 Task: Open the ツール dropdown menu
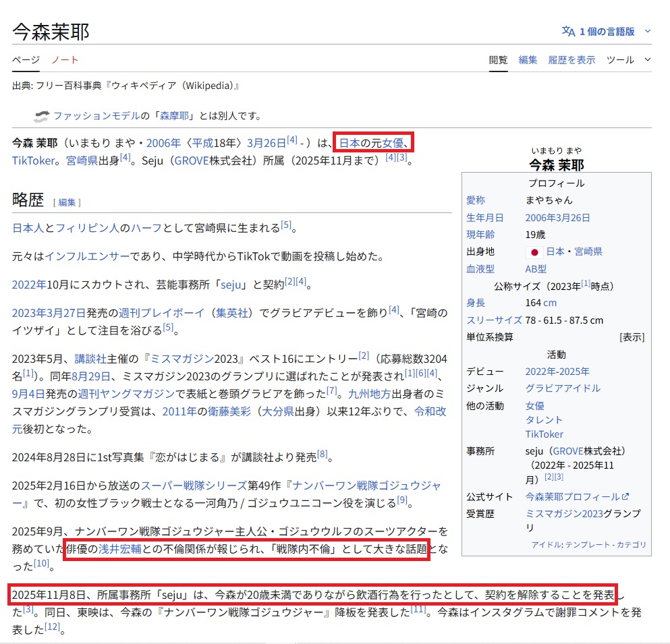click(629, 60)
